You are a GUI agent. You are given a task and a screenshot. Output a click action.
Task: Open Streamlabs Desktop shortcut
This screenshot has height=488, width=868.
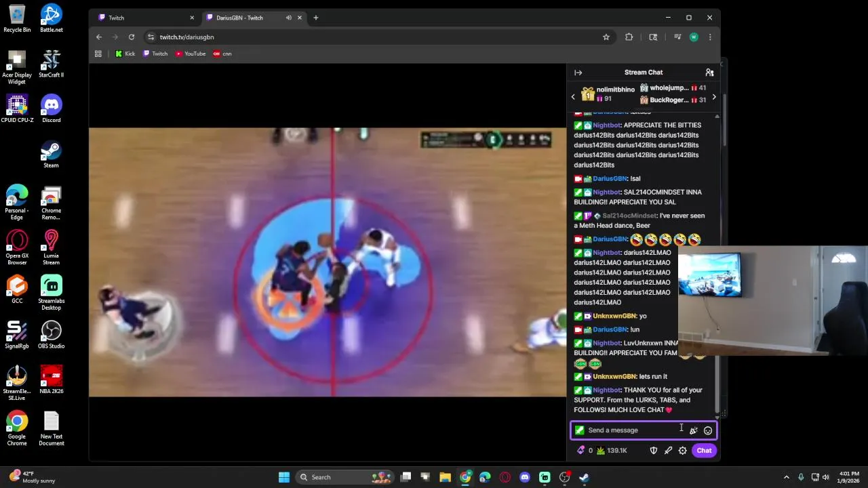(x=52, y=293)
